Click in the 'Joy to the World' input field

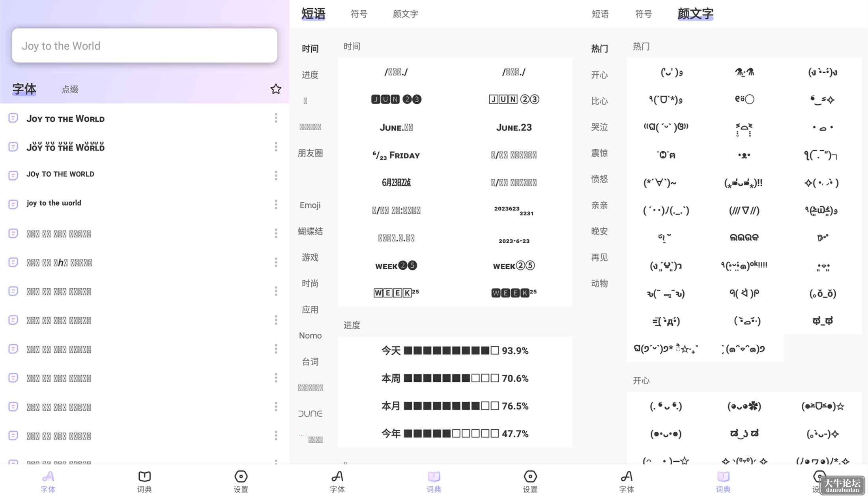(x=144, y=45)
